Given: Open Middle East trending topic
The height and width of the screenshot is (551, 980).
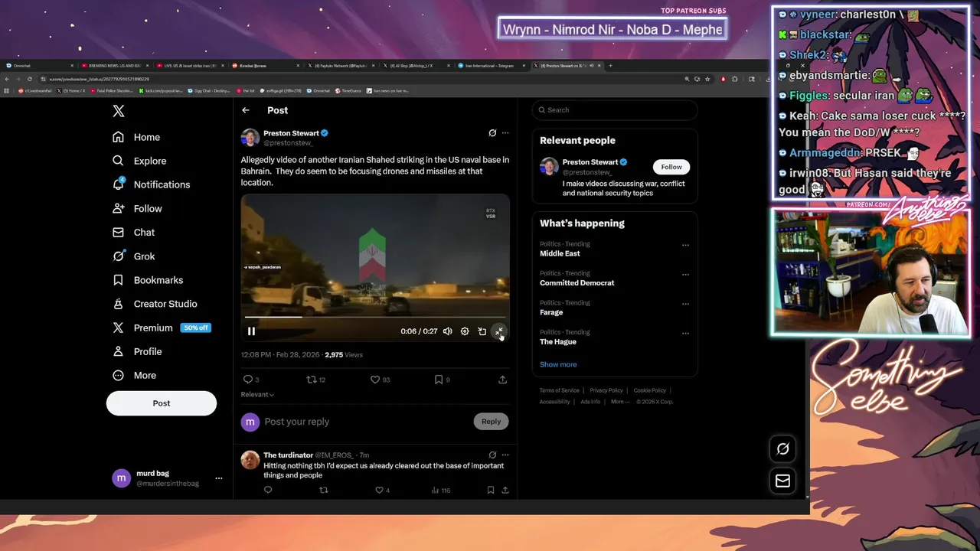Looking at the screenshot, I should [x=560, y=253].
